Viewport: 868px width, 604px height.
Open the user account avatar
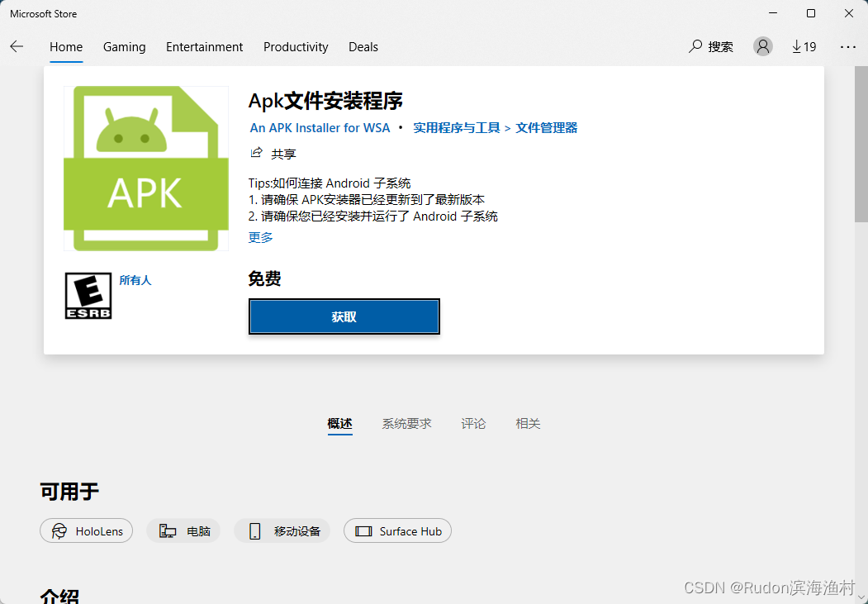point(763,46)
